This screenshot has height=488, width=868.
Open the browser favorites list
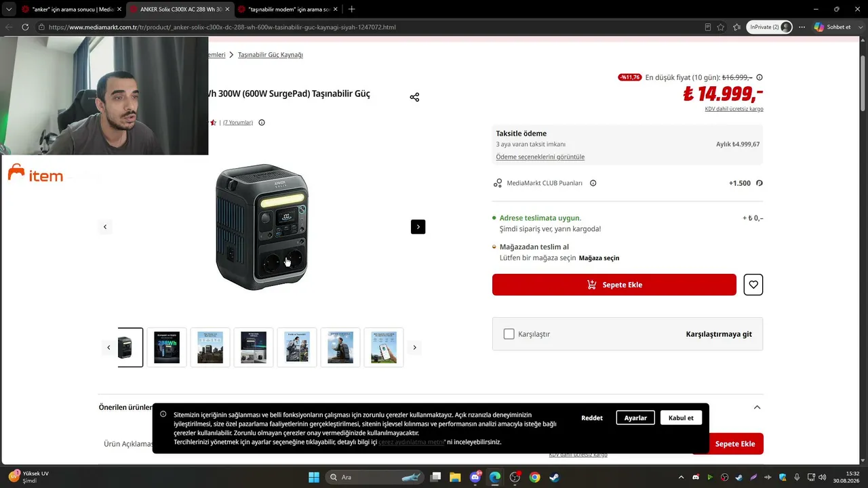pos(737,27)
